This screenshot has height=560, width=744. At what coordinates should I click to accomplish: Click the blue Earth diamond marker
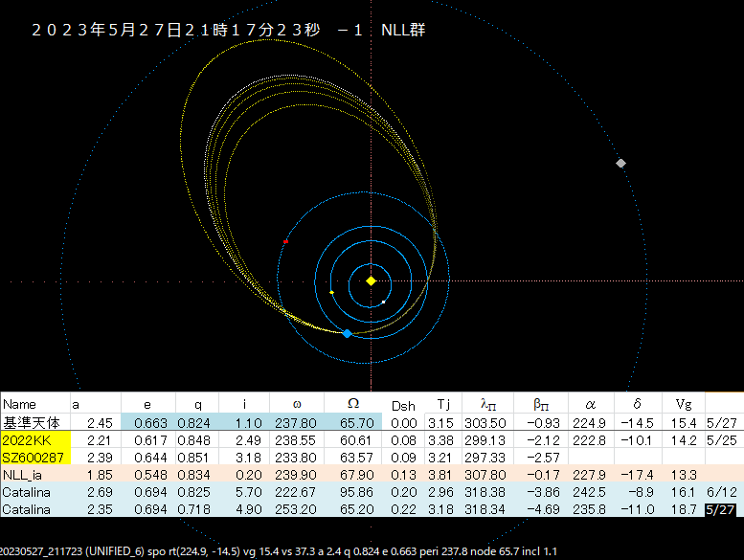pyautogui.click(x=347, y=333)
